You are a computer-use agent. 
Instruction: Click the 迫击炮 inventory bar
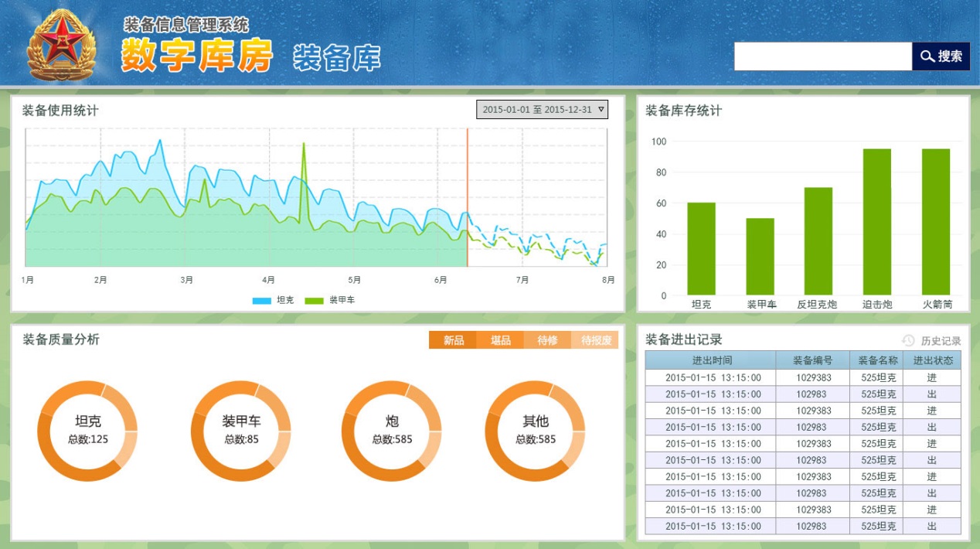pyautogui.click(x=877, y=222)
